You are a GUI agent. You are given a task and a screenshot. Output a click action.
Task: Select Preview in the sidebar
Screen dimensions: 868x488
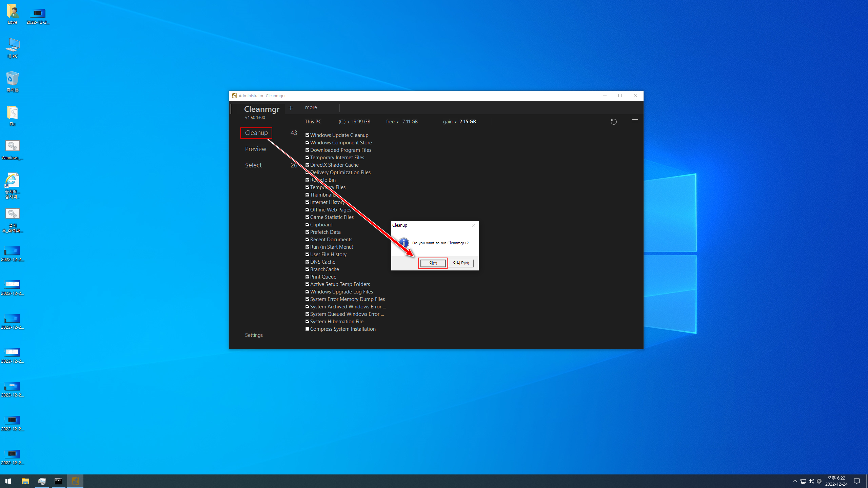[256, 149]
